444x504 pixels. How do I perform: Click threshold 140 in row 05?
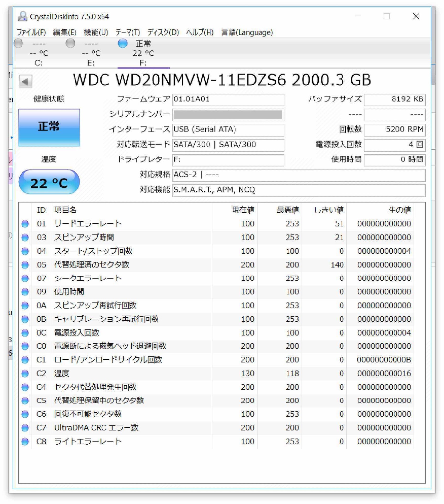[337, 265]
